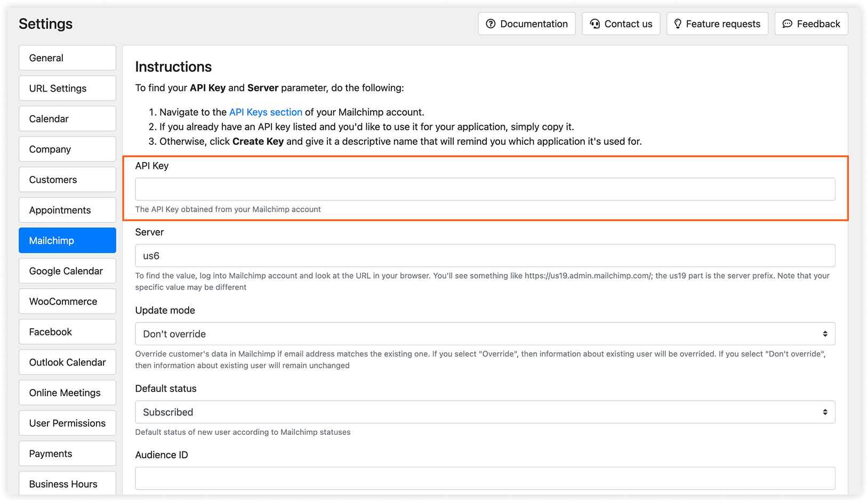Open the Appointments settings tab
This screenshot has height=502, width=868.
(x=67, y=210)
